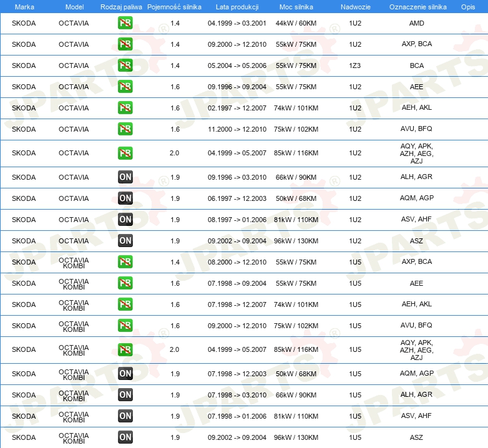Click the petrol icon in the 09.2000 -> 12.2010 Octavia 1.4 row
488x448 pixels.
[125, 44]
